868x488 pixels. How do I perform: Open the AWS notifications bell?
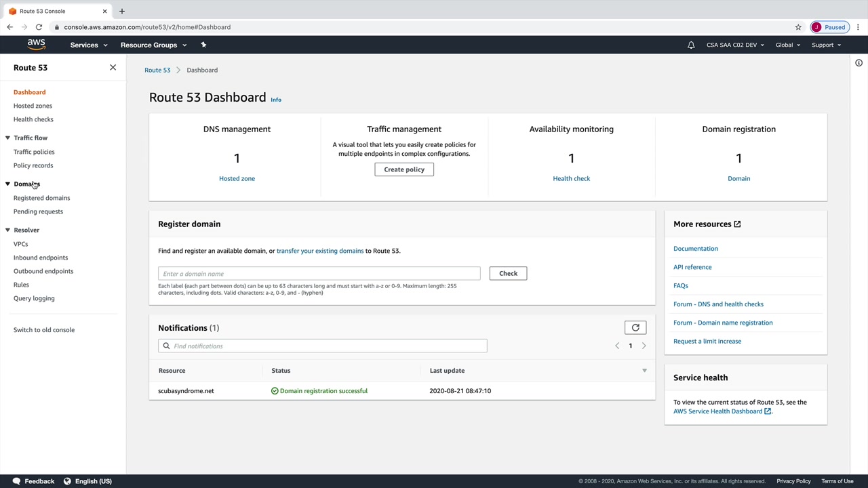691,45
